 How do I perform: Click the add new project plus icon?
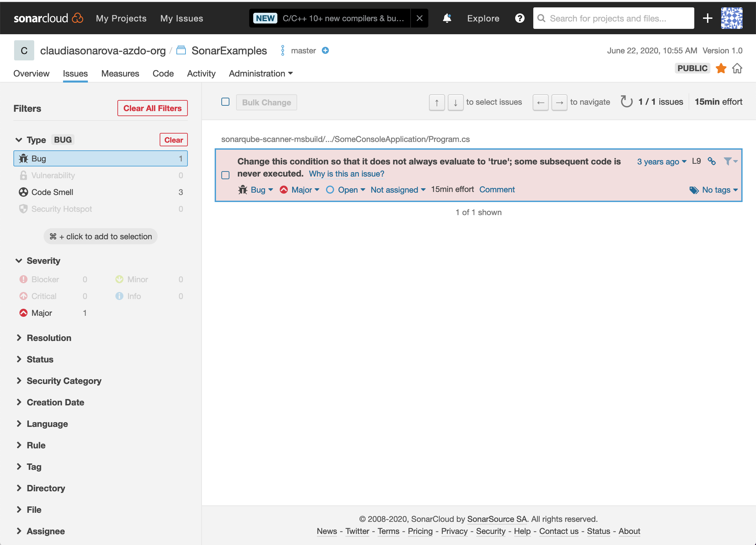(x=707, y=17)
